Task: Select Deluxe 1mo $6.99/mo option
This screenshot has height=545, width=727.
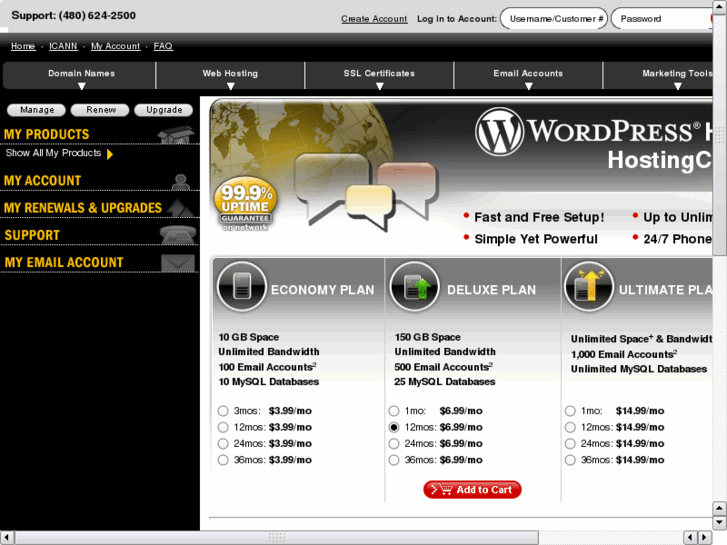Action: pos(394,411)
